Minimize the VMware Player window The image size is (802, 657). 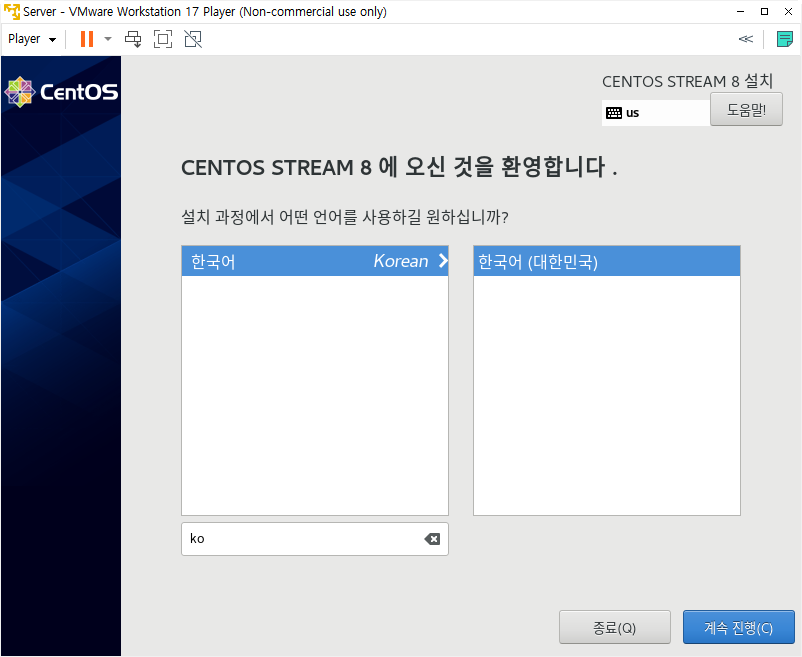click(740, 11)
